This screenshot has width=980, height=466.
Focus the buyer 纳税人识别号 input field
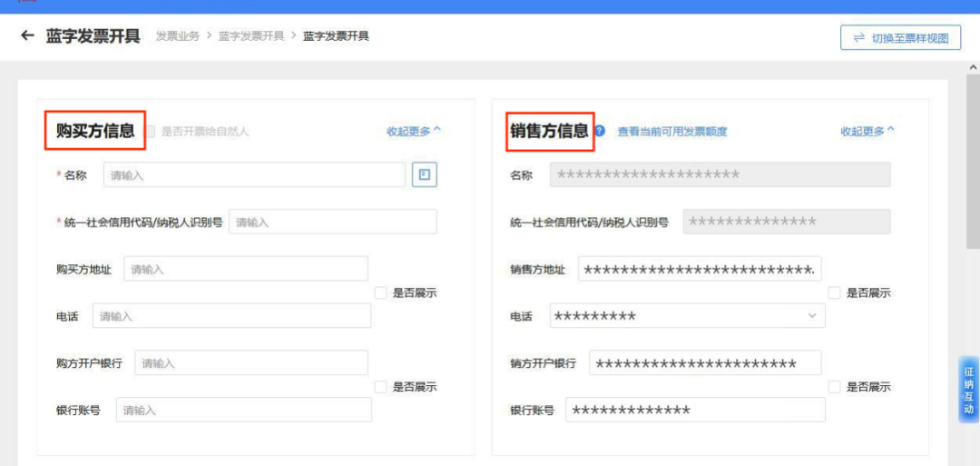(333, 222)
